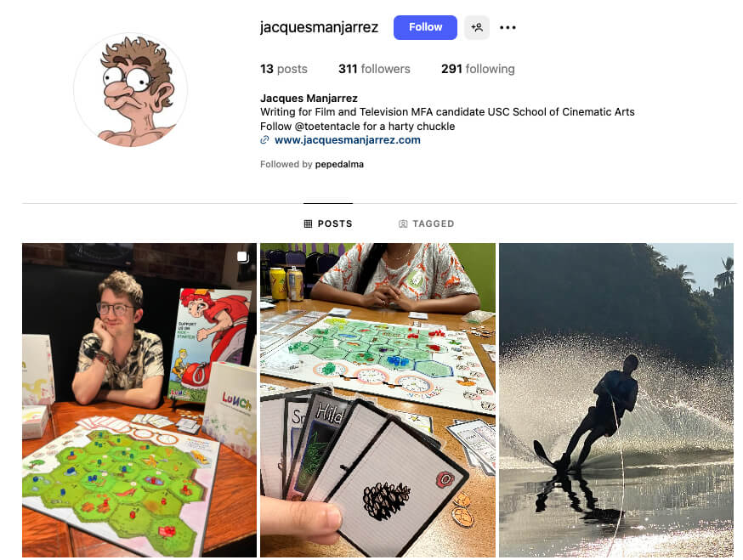This screenshot has height=560, width=743.
Task: Open the three-dot options menu
Action: [508, 27]
